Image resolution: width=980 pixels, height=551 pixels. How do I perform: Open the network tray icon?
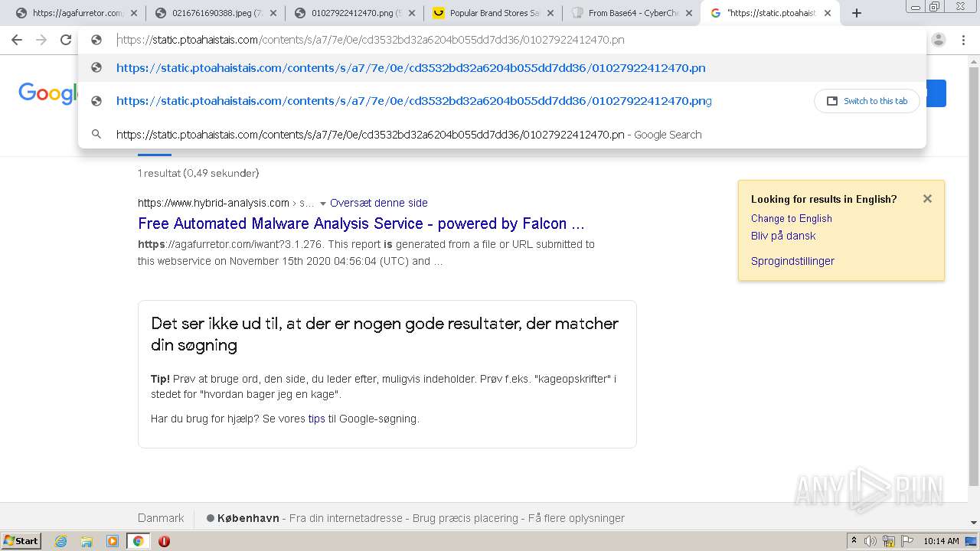tap(889, 541)
